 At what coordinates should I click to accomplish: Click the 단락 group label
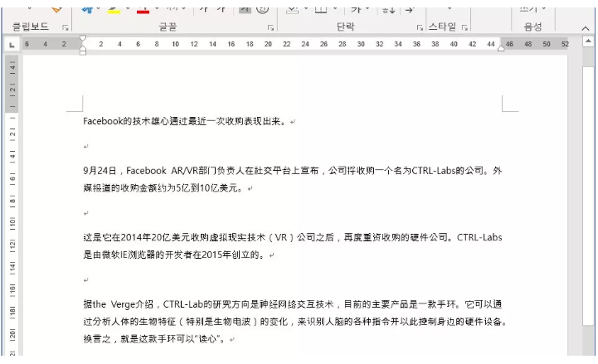(x=346, y=27)
